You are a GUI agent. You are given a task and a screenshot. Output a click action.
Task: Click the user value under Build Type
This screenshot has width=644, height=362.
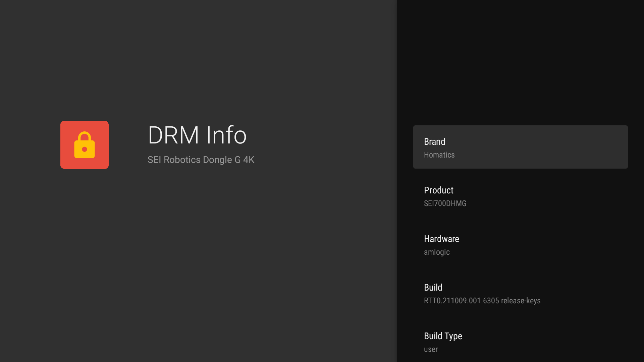click(x=431, y=349)
